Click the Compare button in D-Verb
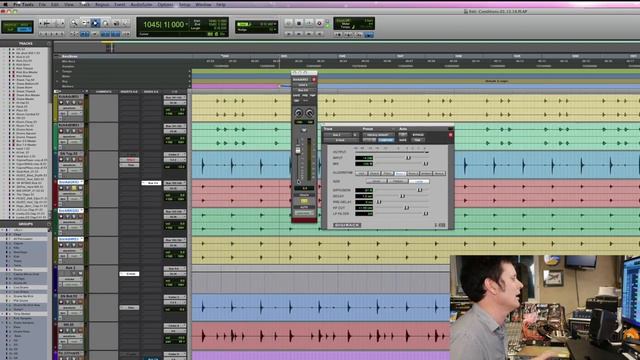This screenshot has width=640, height=360. coord(386,140)
